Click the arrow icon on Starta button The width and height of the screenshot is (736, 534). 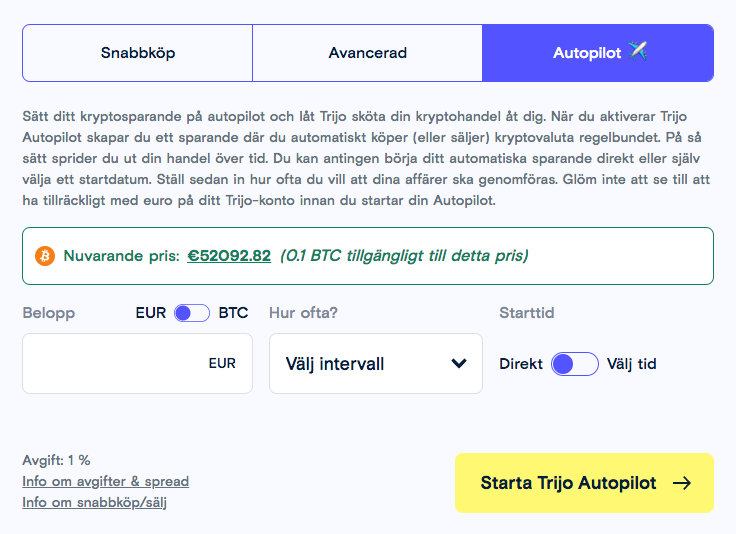pos(682,483)
